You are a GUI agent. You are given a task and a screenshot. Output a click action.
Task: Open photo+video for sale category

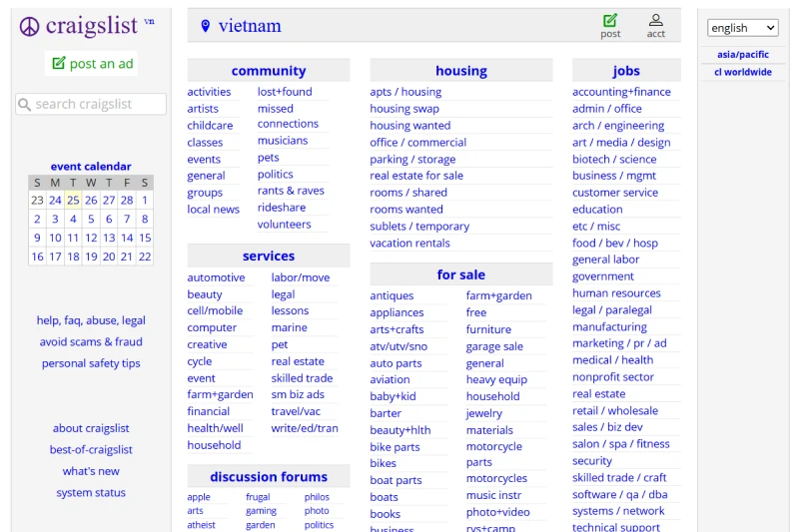(x=497, y=512)
